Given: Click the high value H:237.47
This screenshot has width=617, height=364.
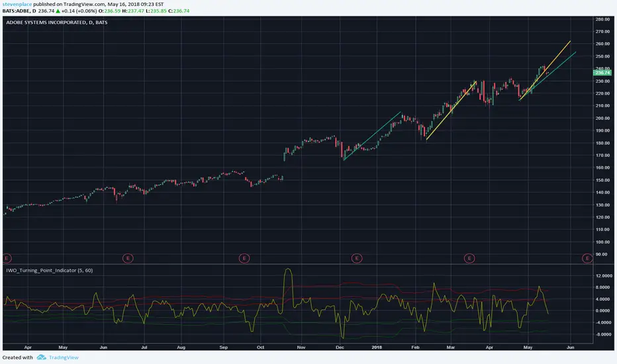Looking at the screenshot, I should (x=133, y=11).
